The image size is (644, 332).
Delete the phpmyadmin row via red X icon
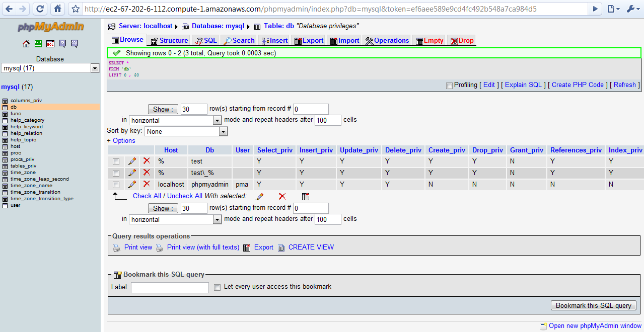tap(146, 184)
